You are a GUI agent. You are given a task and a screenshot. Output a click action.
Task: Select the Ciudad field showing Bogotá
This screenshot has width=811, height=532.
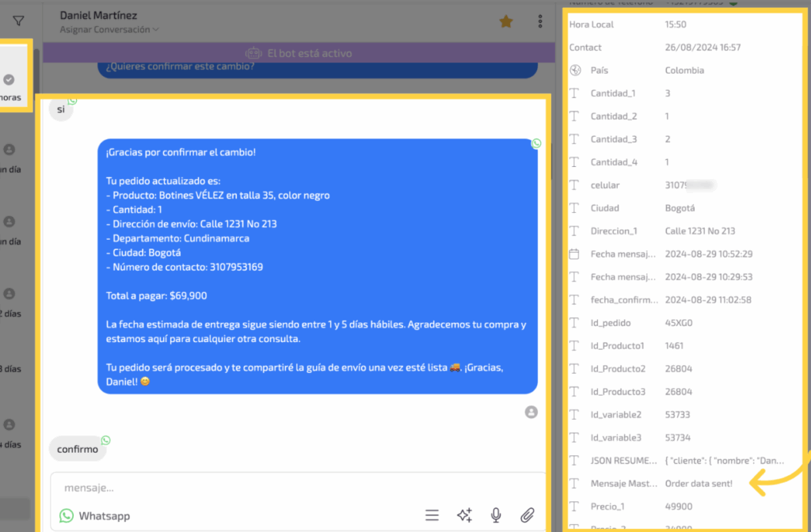pyautogui.click(x=680, y=208)
